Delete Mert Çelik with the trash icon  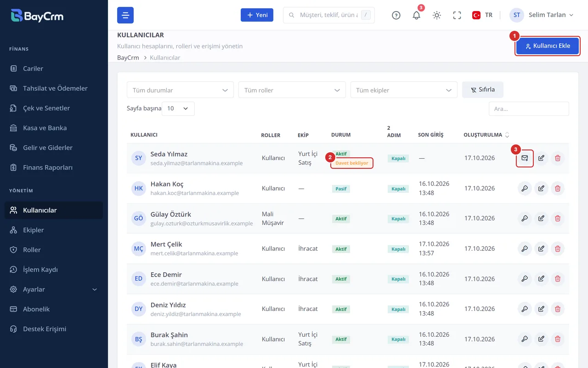pos(558,249)
